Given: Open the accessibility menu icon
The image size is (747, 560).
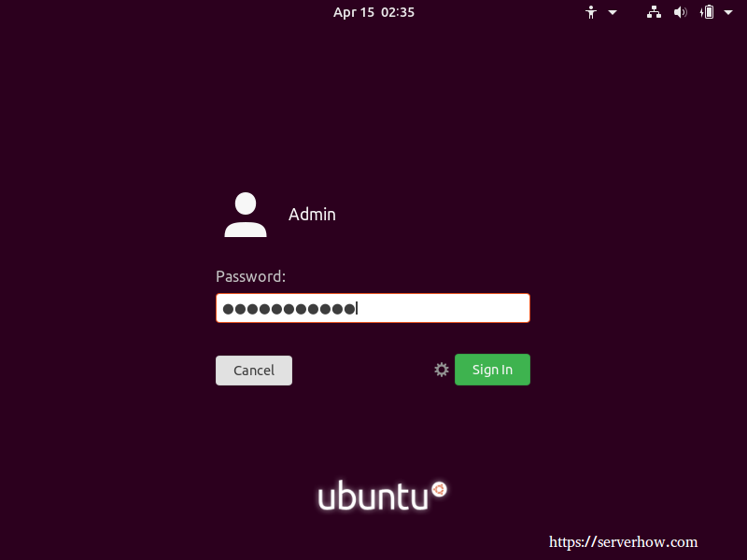Looking at the screenshot, I should click(591, 12).
